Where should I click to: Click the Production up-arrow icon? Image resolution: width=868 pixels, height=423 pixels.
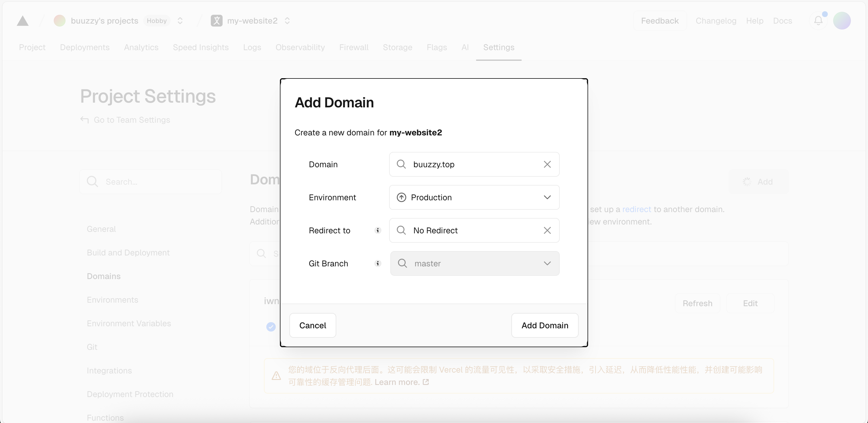(x=401, y=197)
